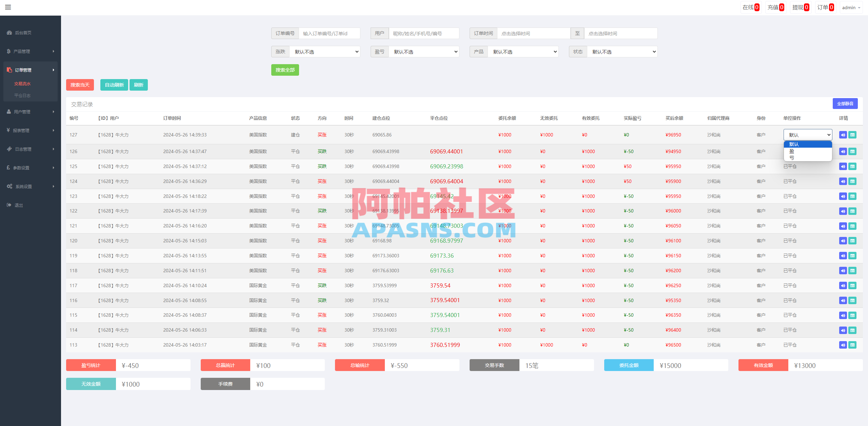
Task: Toggle 自动刷新 auto-refresh
Action: pyautogui.click(x=114, y=85)
